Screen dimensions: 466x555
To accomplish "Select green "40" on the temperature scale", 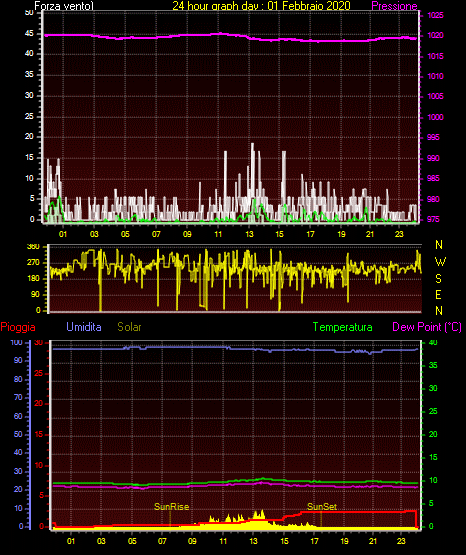I will (433, 343).
